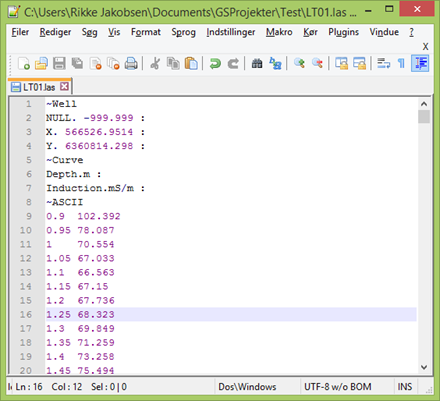Open the Indstillinger menu
440x401 pixels.
pyautogui.click(x=231, y=32)
